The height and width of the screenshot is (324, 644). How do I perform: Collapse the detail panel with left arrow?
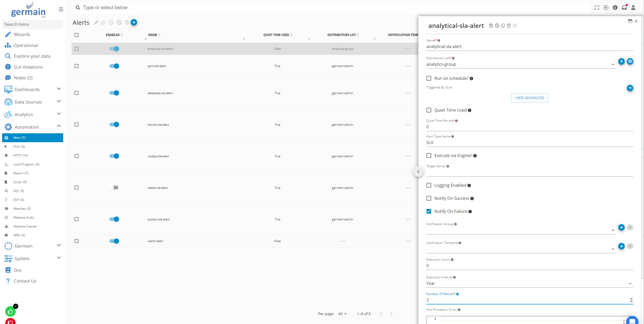click(418, 172)
